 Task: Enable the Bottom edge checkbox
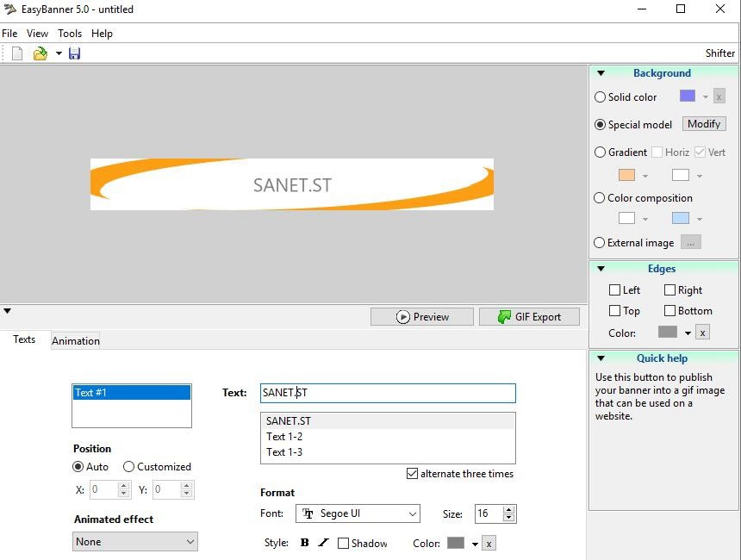point(669,310)
